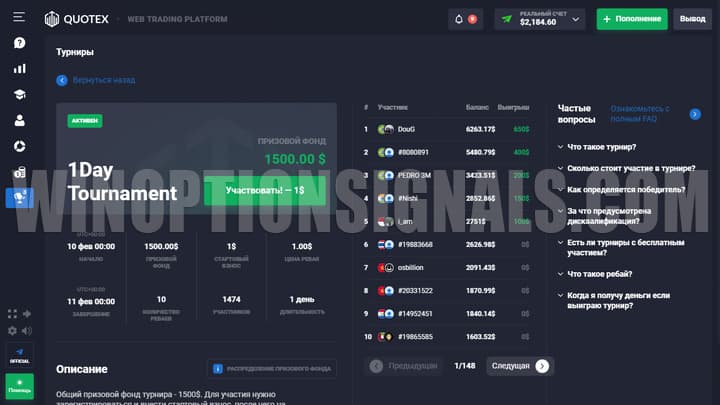Click the notification bell icon

459,19
